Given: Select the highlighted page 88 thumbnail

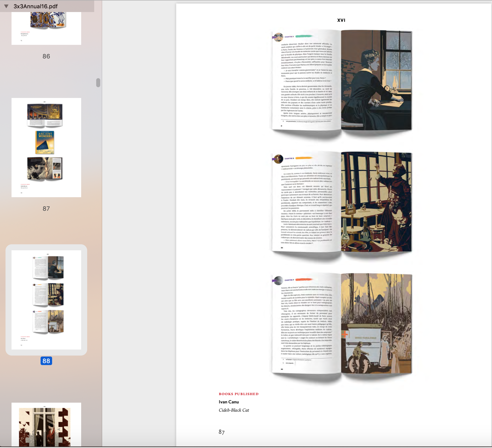Looking at the screenshot, I should click(x=46, y=300).
